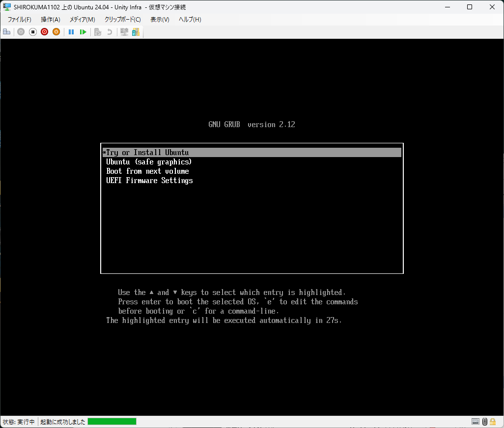Open the ヘルプ(H) menu
This screenshot has height=428, width=504.
pyautogui.click(x=190, y=20)
